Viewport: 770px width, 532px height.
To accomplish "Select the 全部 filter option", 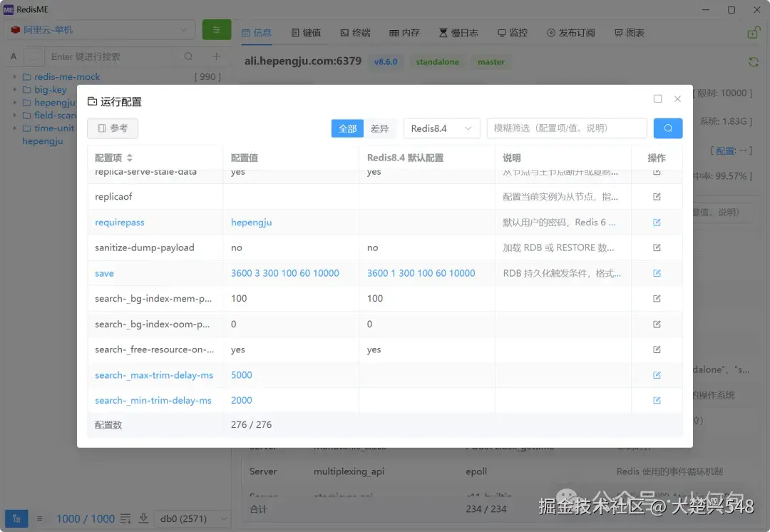I will [x=347, y=128].
